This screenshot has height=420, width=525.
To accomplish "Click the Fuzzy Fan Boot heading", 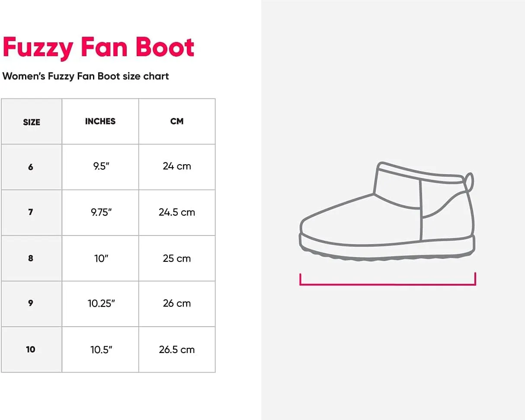I will [x=99, y=48].
